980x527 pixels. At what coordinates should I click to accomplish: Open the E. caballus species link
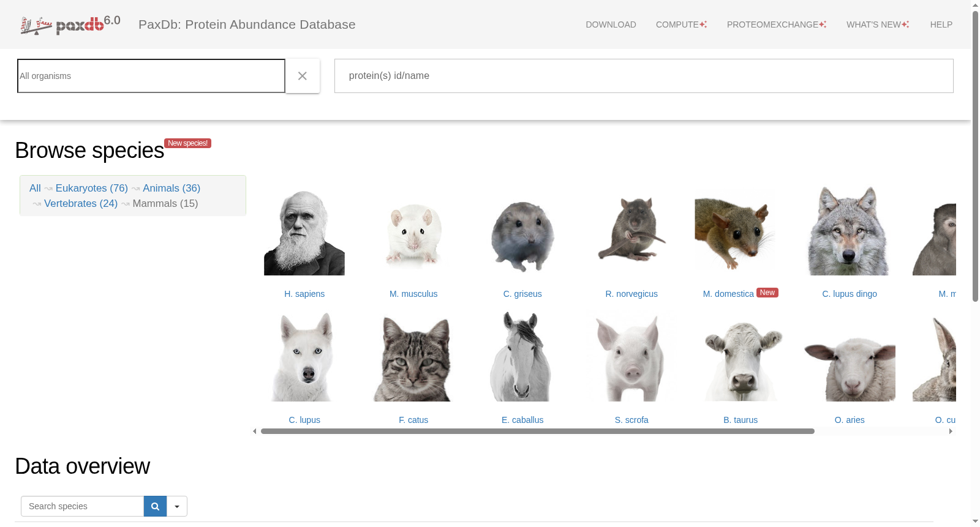coord(522,420)
